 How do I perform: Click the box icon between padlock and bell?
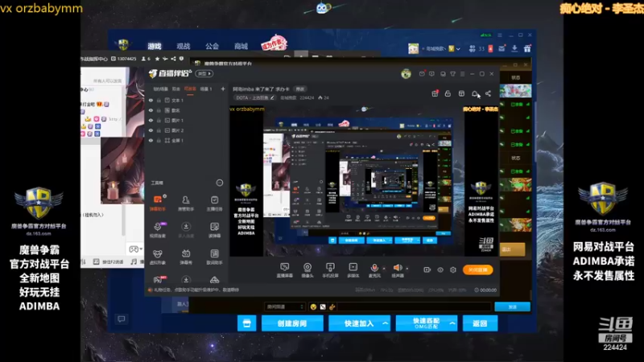pos(461,93)
